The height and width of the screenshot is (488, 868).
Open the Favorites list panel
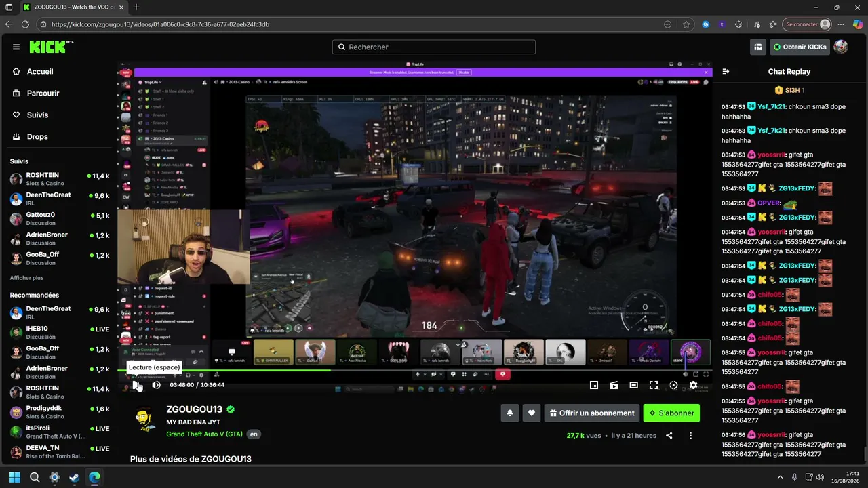(773, 24)
